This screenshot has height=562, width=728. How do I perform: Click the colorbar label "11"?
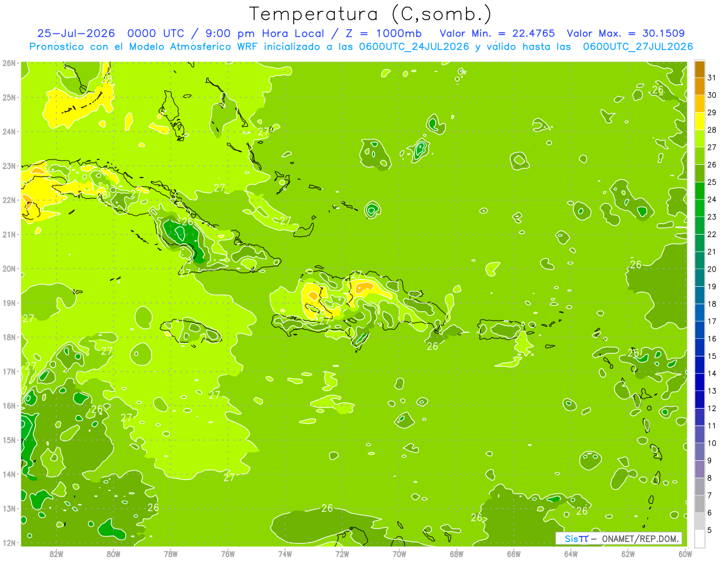(712, 426)
